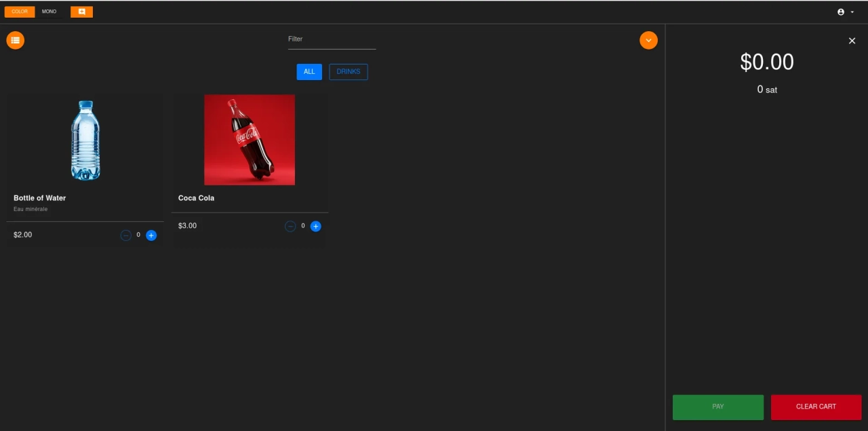Filter products by DRINKS category
Image resolution: width=868 pixels, height=431 pixels.
349,72
